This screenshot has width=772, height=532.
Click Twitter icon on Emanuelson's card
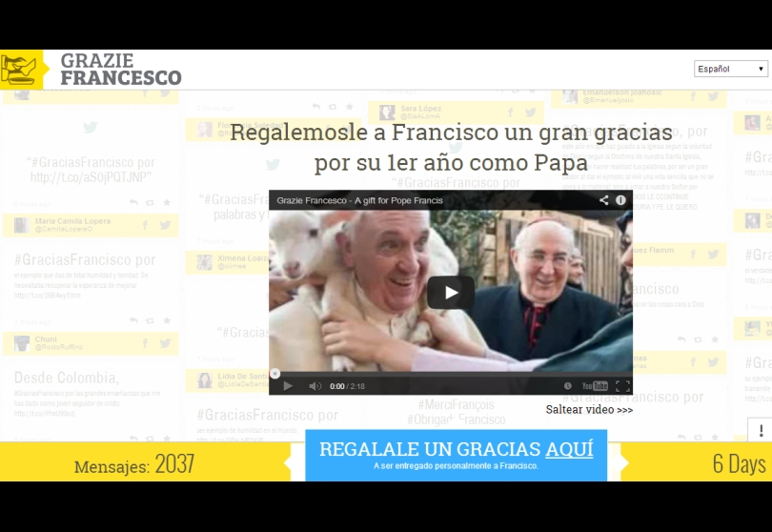tap(713, 96)
